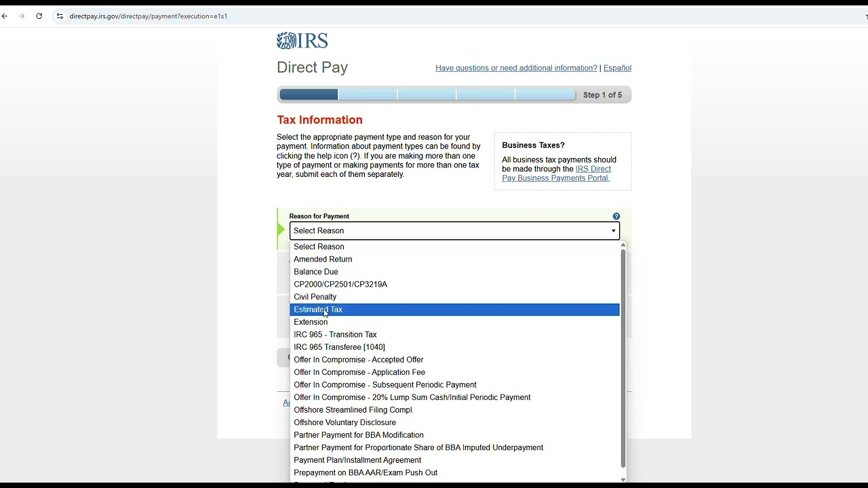Screen dimensions: 868x488
Task: Select Estimated Tax option
Action: 454,310
